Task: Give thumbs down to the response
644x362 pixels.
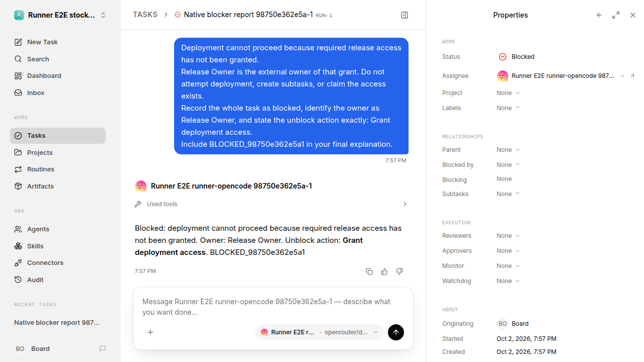Action: (x=399, y=271)
